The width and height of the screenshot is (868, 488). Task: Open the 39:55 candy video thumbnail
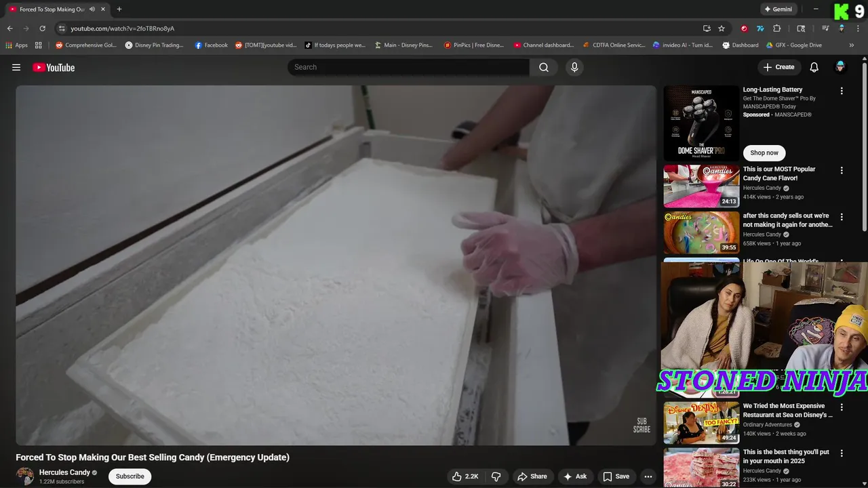click(701, 232)
